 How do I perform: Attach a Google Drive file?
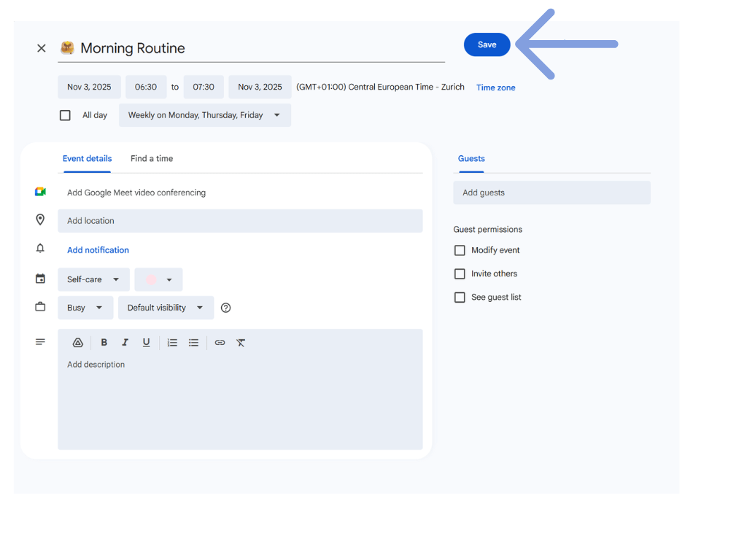(78, 343)
